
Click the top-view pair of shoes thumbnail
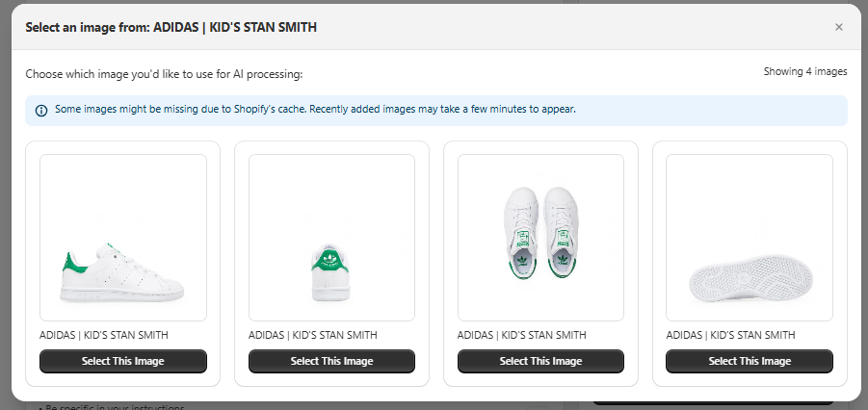[540, 238]
